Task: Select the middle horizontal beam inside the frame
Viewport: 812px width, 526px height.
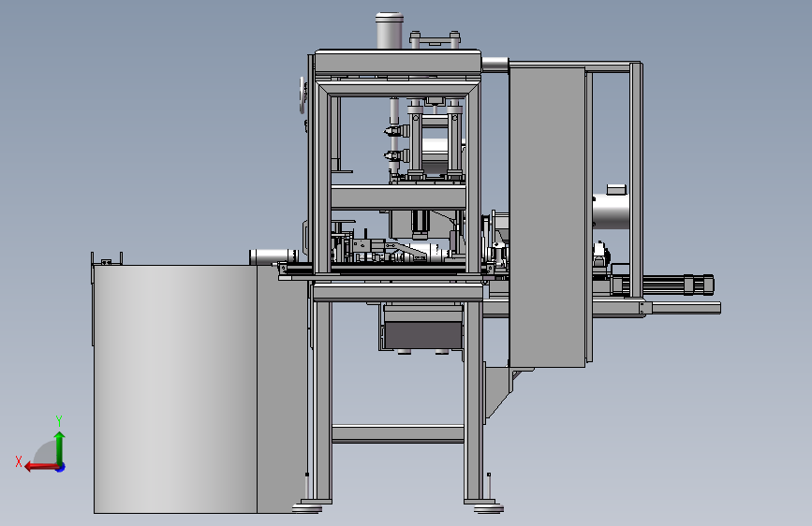Action: 398,197
